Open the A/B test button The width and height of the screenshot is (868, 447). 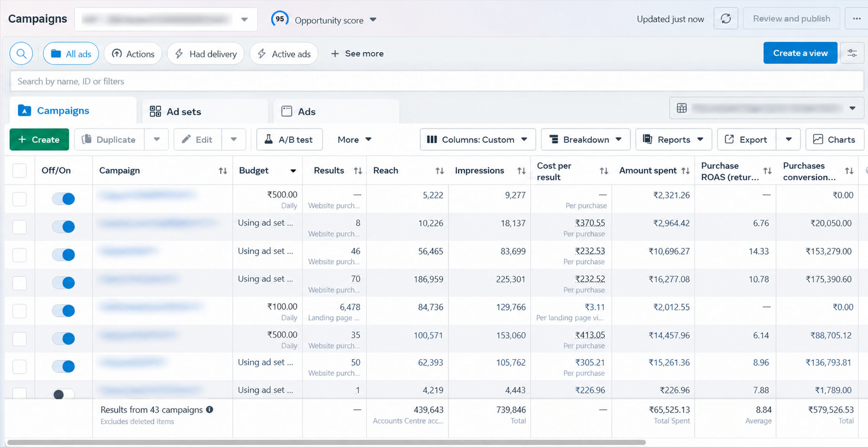[290, 139]
